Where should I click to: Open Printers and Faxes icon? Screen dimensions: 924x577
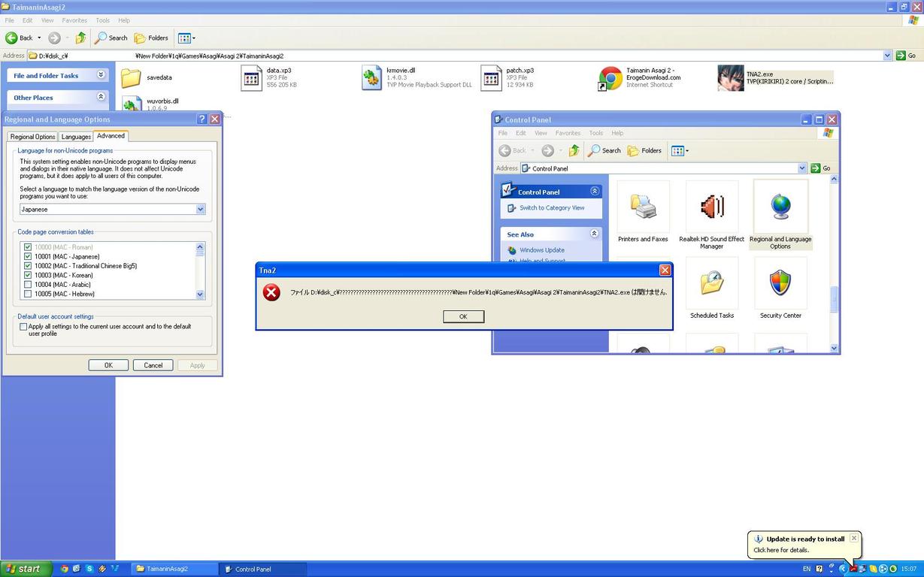coord(643,207)
